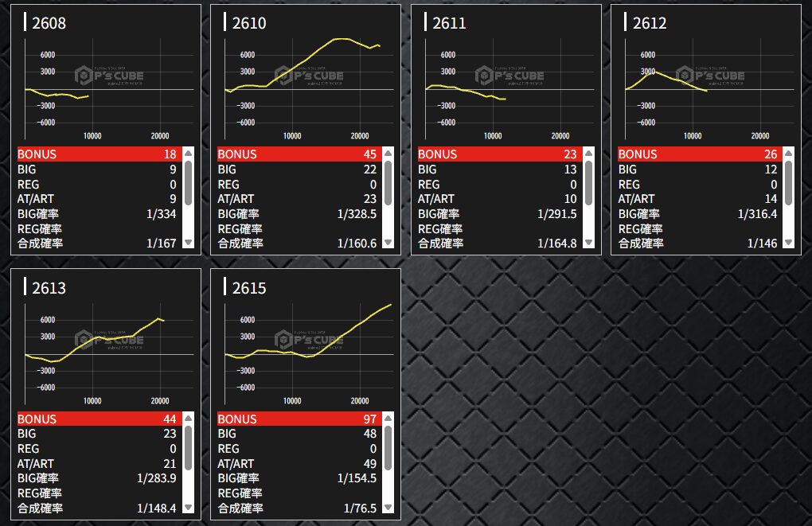Click 合成確率 value 1/148.4 in machine 2613

point(156,508)
